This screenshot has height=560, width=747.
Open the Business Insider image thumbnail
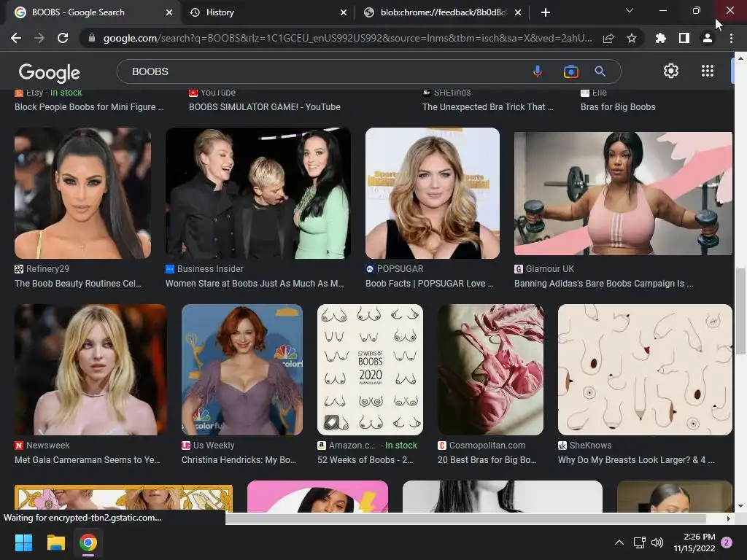(258, 192)
